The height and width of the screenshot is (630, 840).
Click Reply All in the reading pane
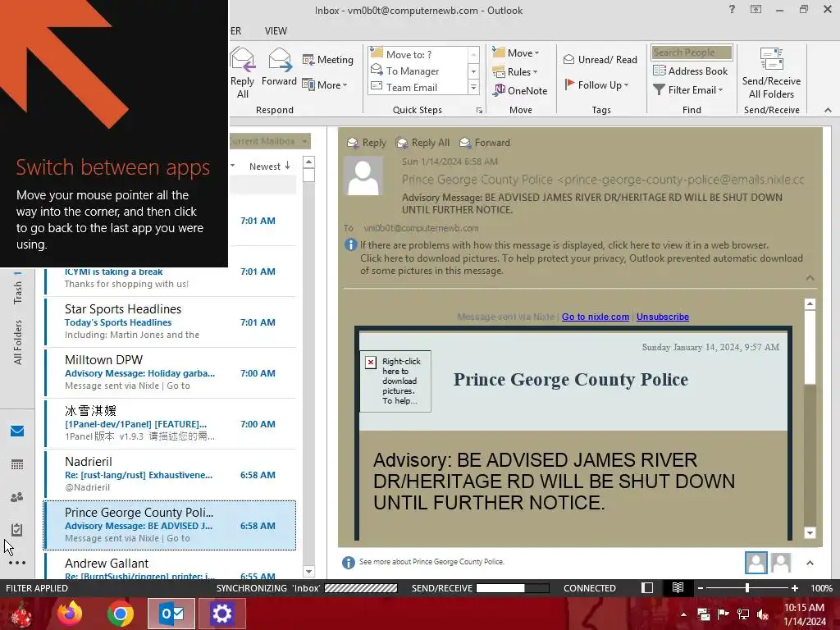point(422,143)
